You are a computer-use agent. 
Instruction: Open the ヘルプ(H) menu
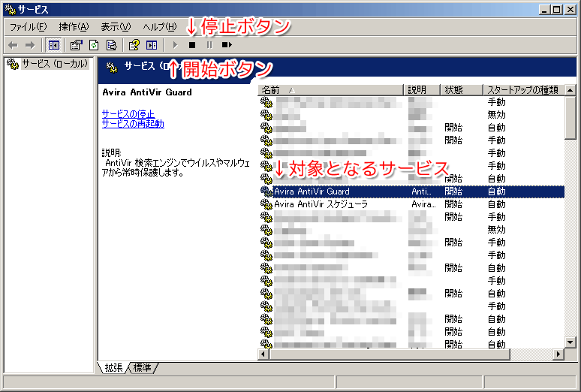click(x=160, y=27)
